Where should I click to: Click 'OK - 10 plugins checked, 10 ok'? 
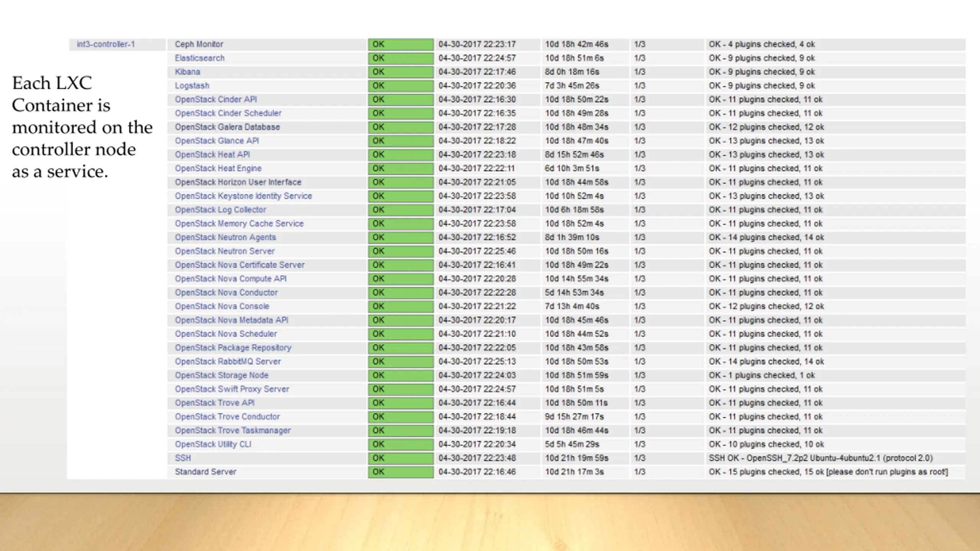click(x=766, y=444)
